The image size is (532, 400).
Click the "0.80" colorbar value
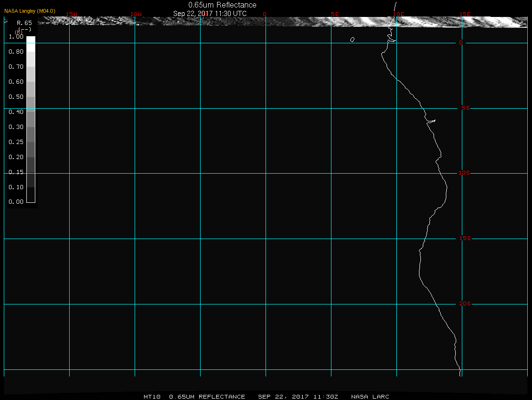pos(16,52)
